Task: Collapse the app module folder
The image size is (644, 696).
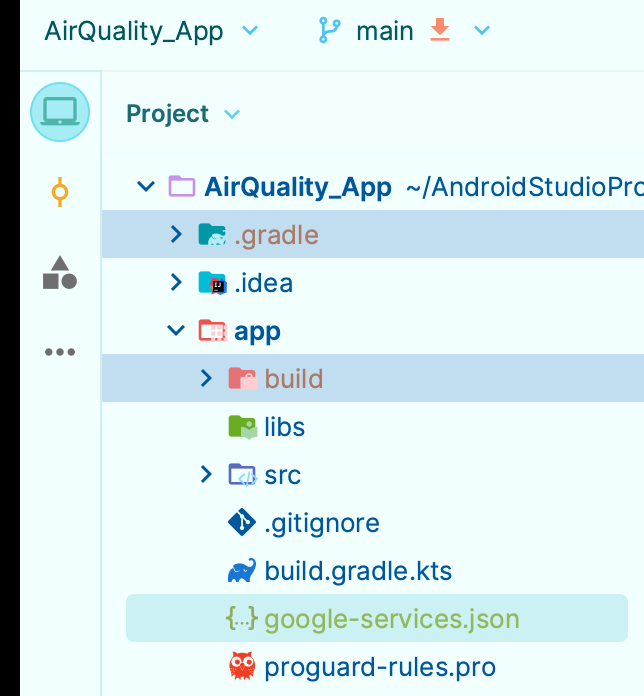Action: click(x=176, y=330)
